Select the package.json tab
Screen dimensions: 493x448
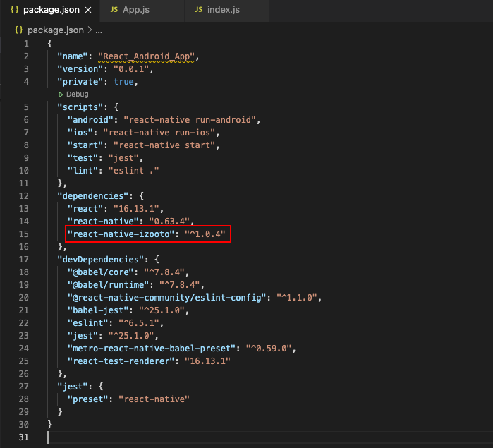[x=51, y=10]
